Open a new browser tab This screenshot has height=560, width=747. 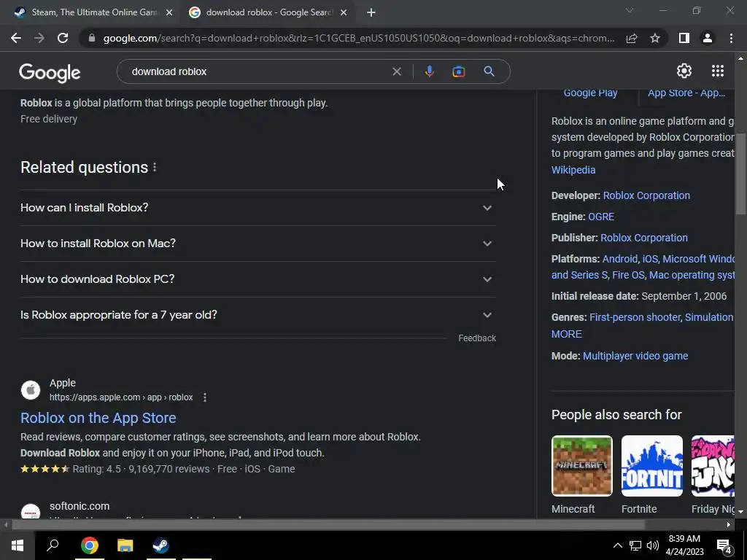[371, 12]
